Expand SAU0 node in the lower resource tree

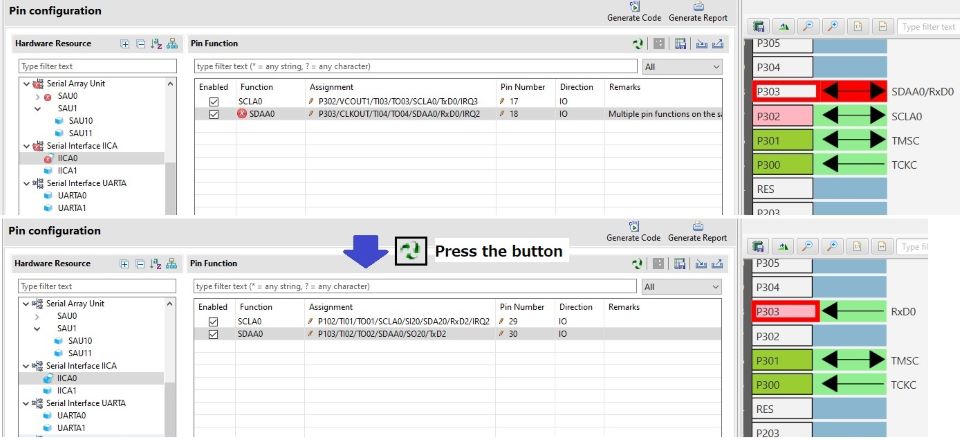pyautogui.click(x=38, y=316)
